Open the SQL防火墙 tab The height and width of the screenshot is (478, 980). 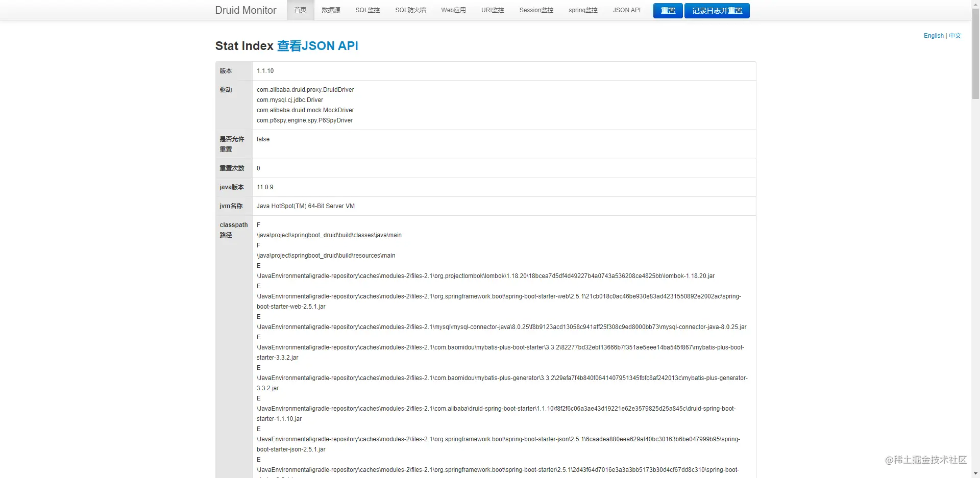coord(410,10)
